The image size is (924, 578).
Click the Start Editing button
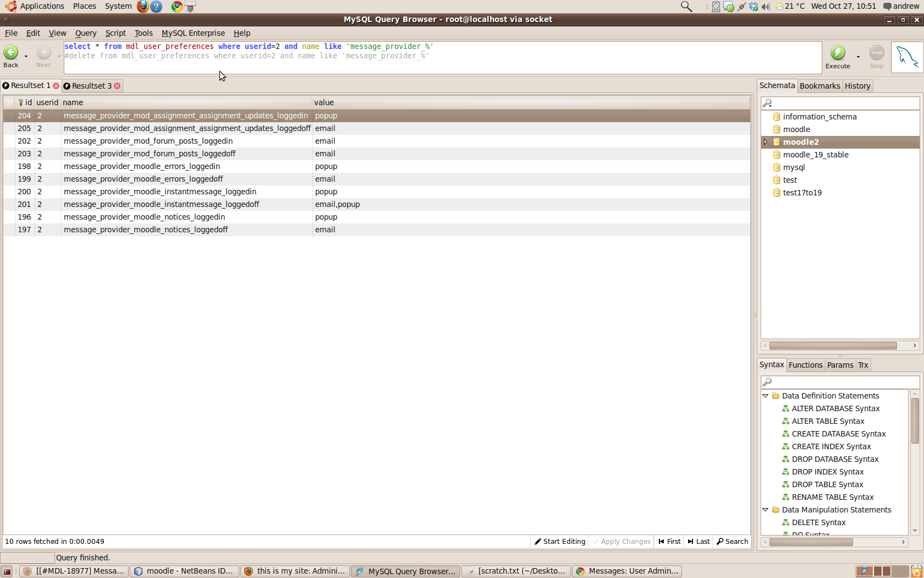[560, 542]
